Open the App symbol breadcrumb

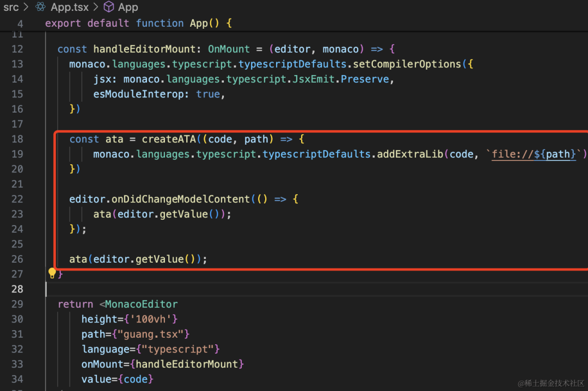click(x=128, y=7)
